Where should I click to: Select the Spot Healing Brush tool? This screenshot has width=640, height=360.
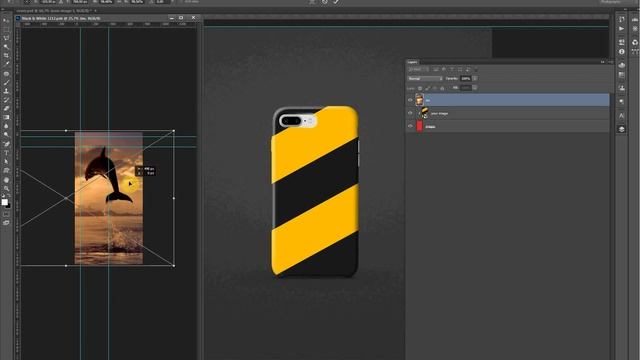pyautogui.click(x=6, y=74)
